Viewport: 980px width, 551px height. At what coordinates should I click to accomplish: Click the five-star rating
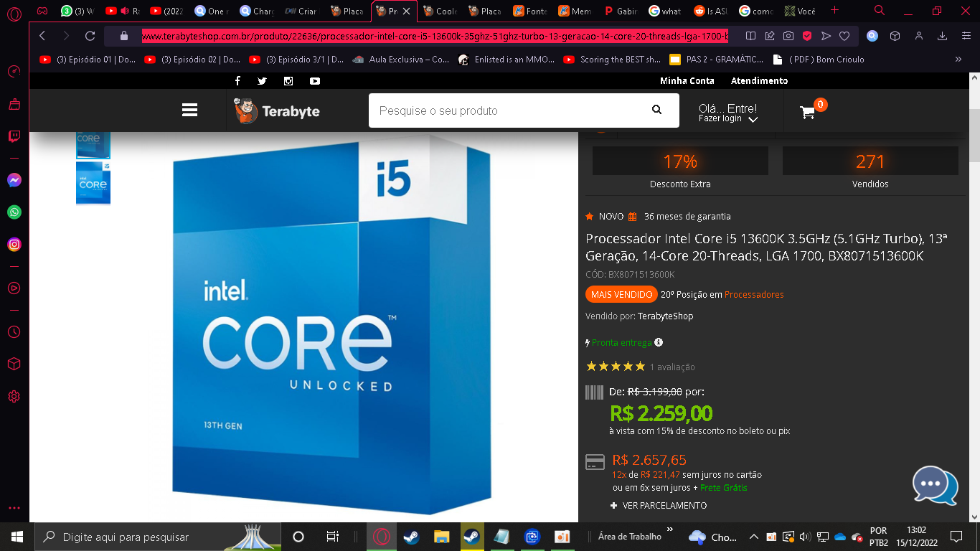coord(616,367)
